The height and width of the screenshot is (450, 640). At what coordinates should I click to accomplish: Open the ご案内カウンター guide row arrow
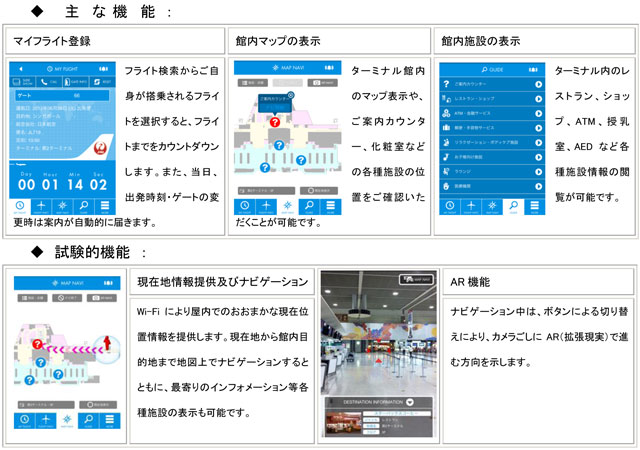(538, 84)
